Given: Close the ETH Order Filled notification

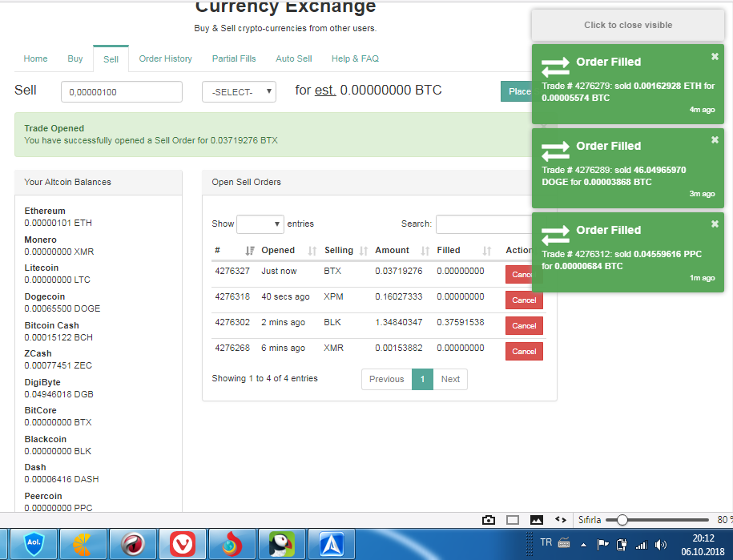Looking at the screenshot, I should (x=715, y=57).
